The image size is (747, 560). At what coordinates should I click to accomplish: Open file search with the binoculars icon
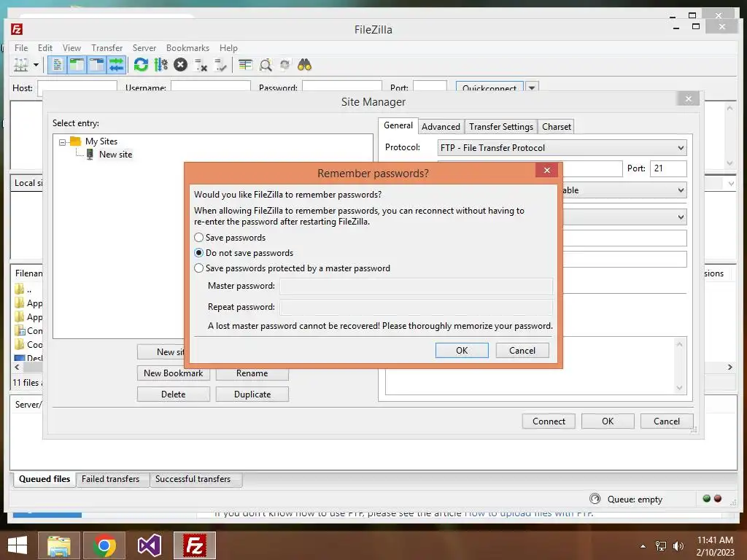[x=304, y=65]
